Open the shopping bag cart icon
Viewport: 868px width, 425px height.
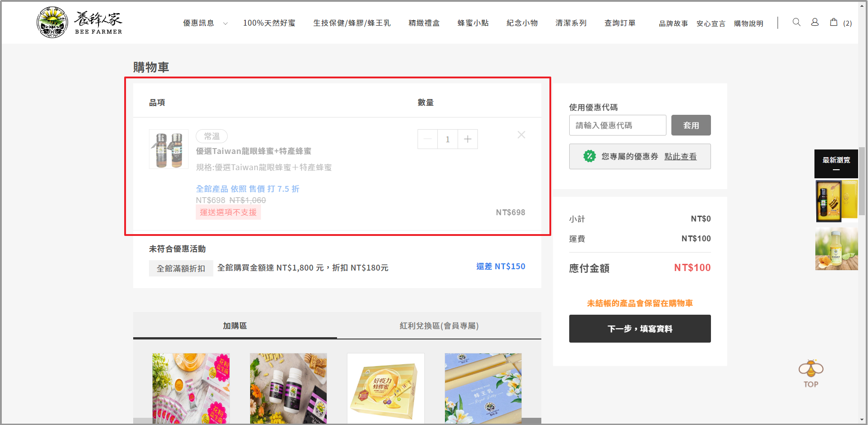click(833, 23)
